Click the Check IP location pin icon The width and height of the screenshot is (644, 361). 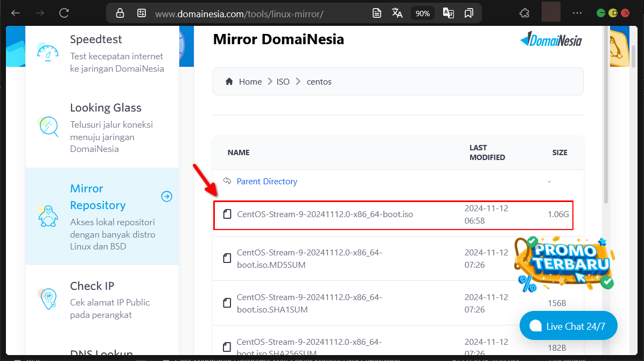coord(48,298)
